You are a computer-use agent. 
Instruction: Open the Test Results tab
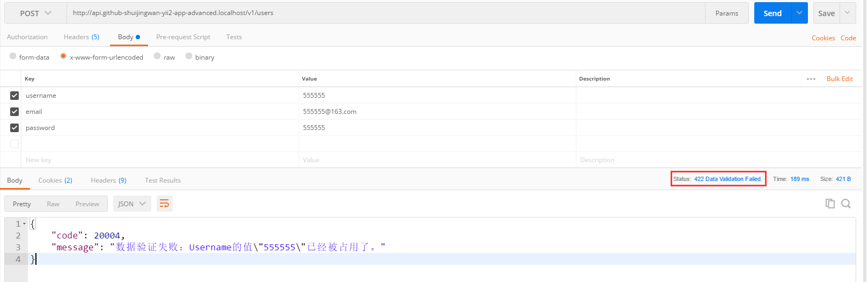click(163, 180)
